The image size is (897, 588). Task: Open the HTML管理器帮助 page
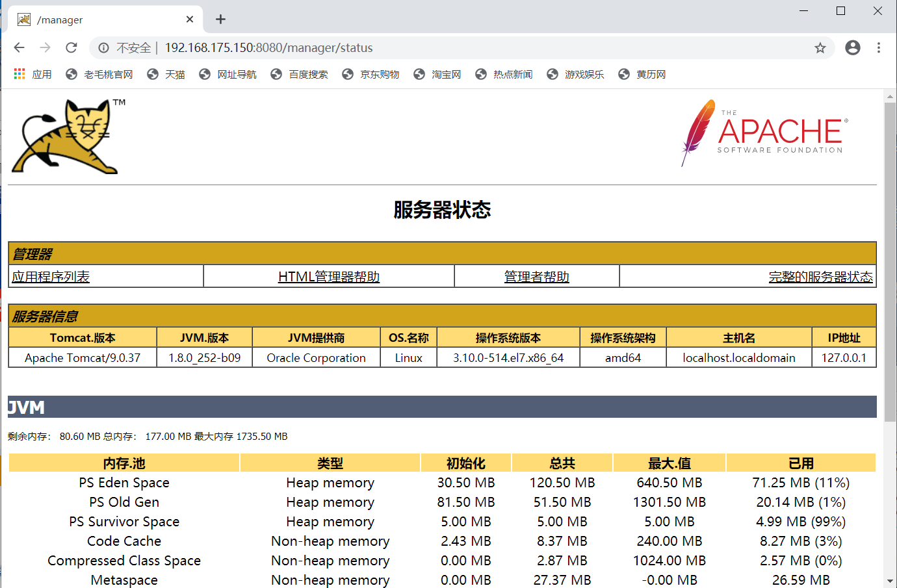tap(328, 275)
